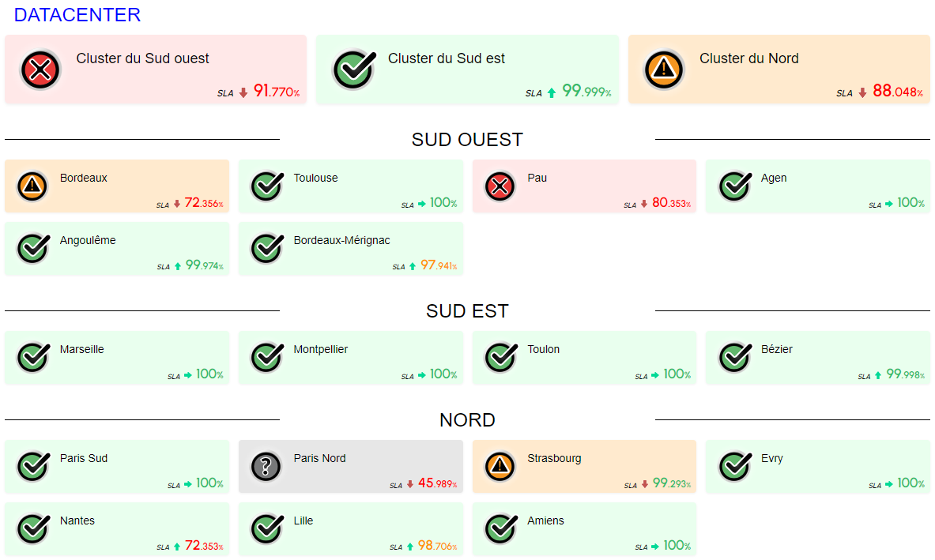935x560 pixels.
Task: Click the green check icon for Cluster du Sud est
Action: [x=353, y=70]
